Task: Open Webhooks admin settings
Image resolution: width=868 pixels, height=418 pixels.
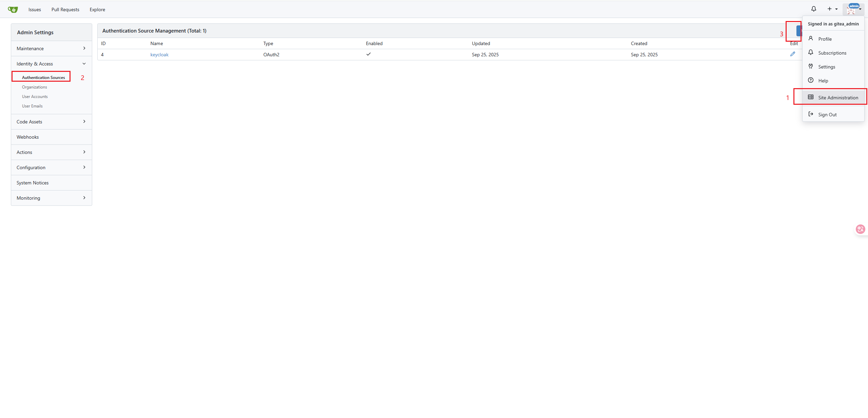Action: point(28,137)
